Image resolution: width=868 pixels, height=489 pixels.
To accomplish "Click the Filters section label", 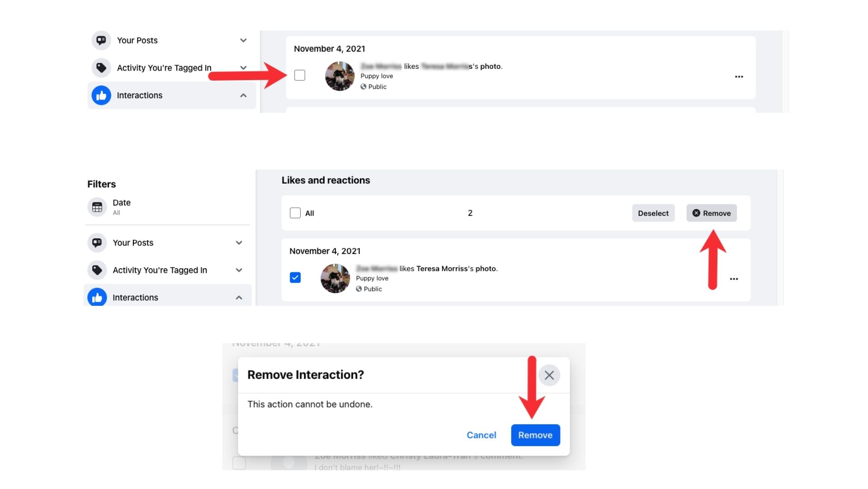I will 101,184.
